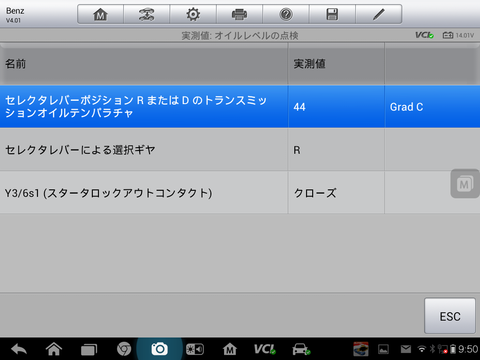Tap VCI icon in bottom bar
This screenshot has width=480, height=360.
(x=265, y=349)
